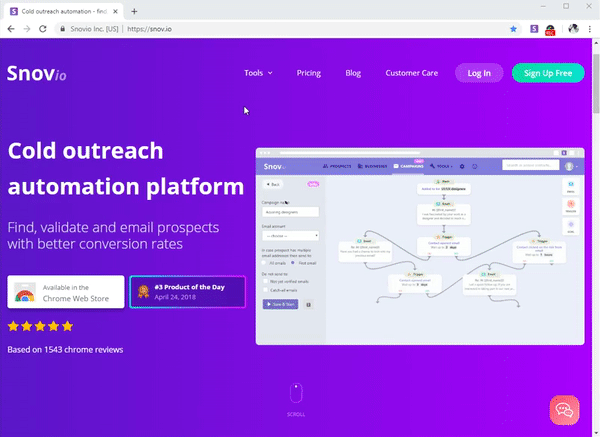Open the Chrome profile avatar icon
Viewport: 600px width, 437px height.
tap(573, 29)
